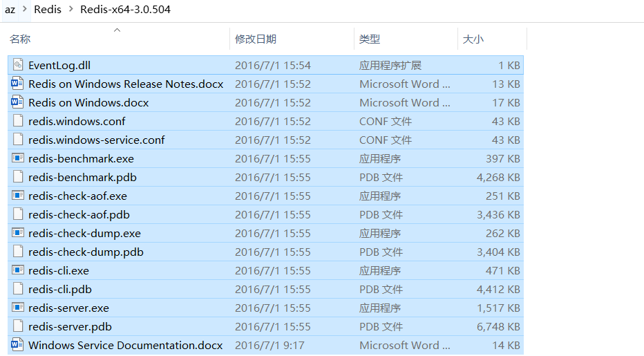Click the Word icon of Redis on Windows.docx
644x356 pixels.
(17, 102)
